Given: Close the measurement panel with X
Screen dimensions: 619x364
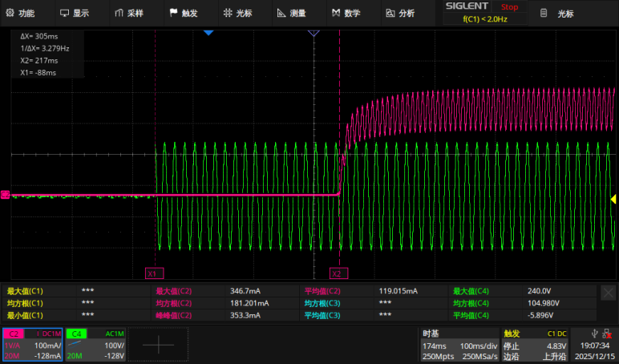Looking at the screenshot, I should 608,293.
